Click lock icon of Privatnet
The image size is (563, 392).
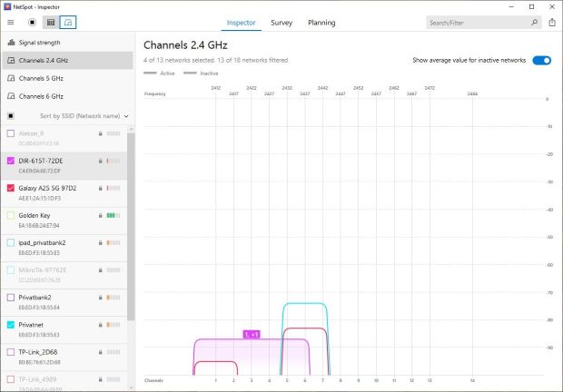click(101, 325)
